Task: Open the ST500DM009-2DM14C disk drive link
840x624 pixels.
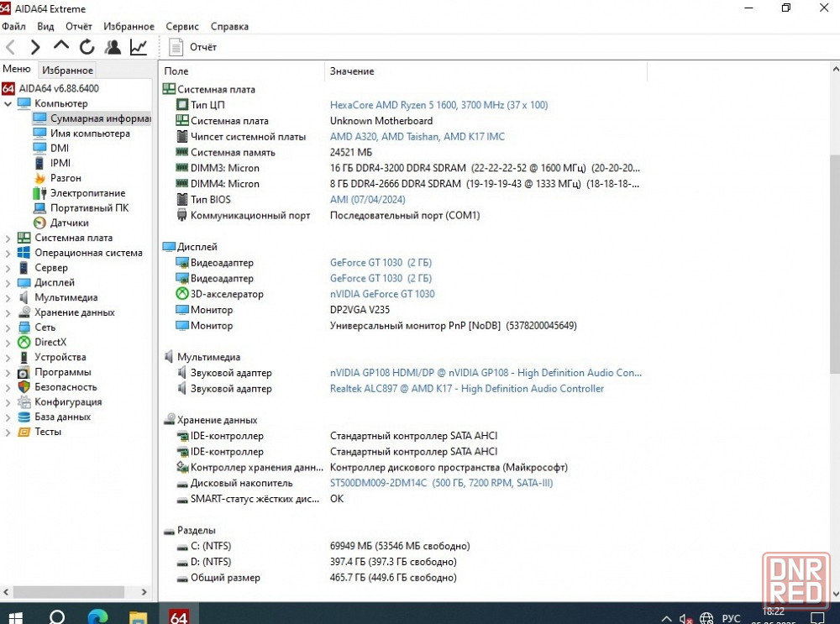Action: point(441,483)
